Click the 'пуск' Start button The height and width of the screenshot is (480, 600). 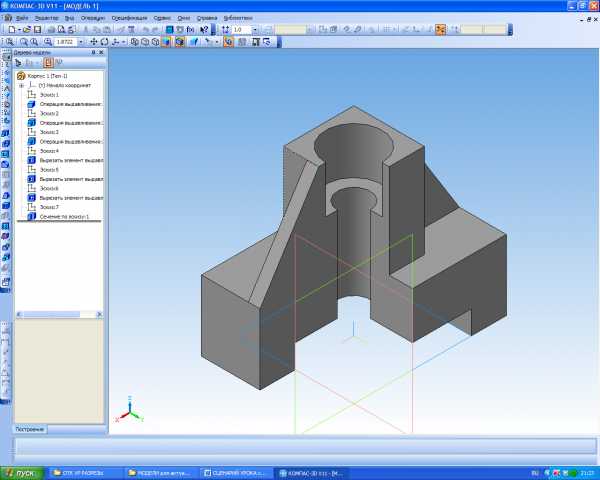pyautogui.click(x=22, y=472)
